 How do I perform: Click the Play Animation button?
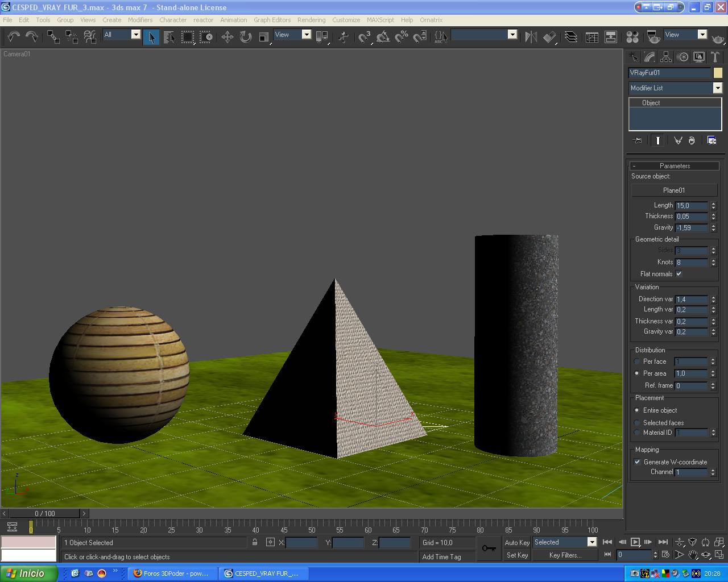[x=635, y=542]
